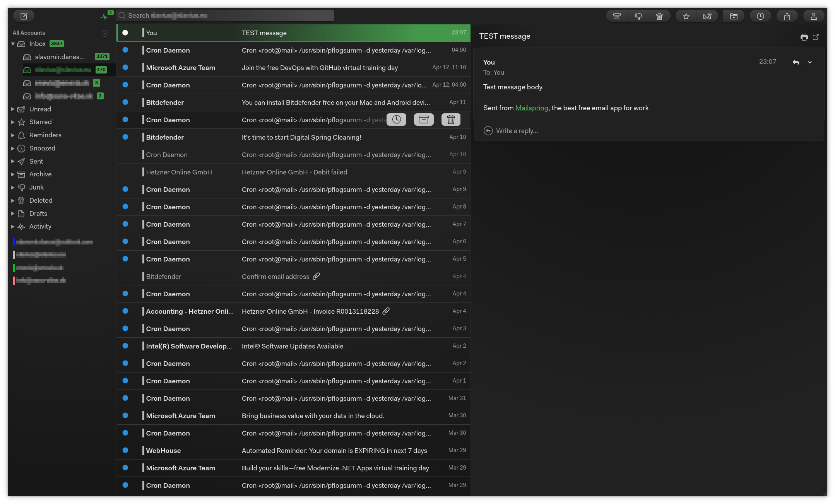This screenshot has height=504, width=835.
Task: Click into the Write a reply field
Action: click(x=517, y=131)
